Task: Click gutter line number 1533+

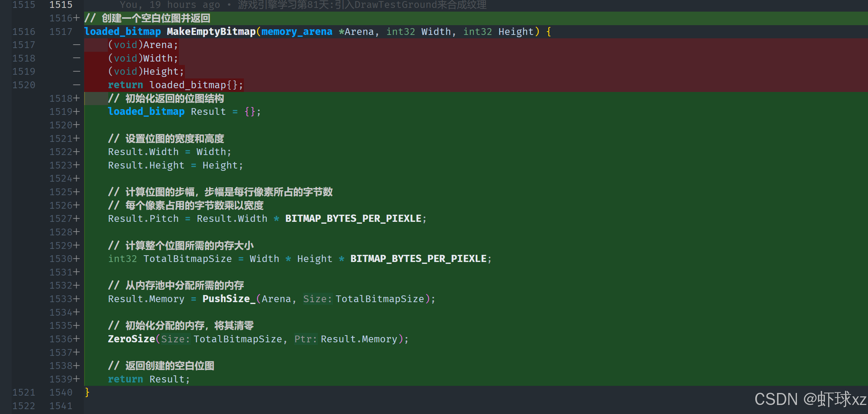Action: [65, 299]
